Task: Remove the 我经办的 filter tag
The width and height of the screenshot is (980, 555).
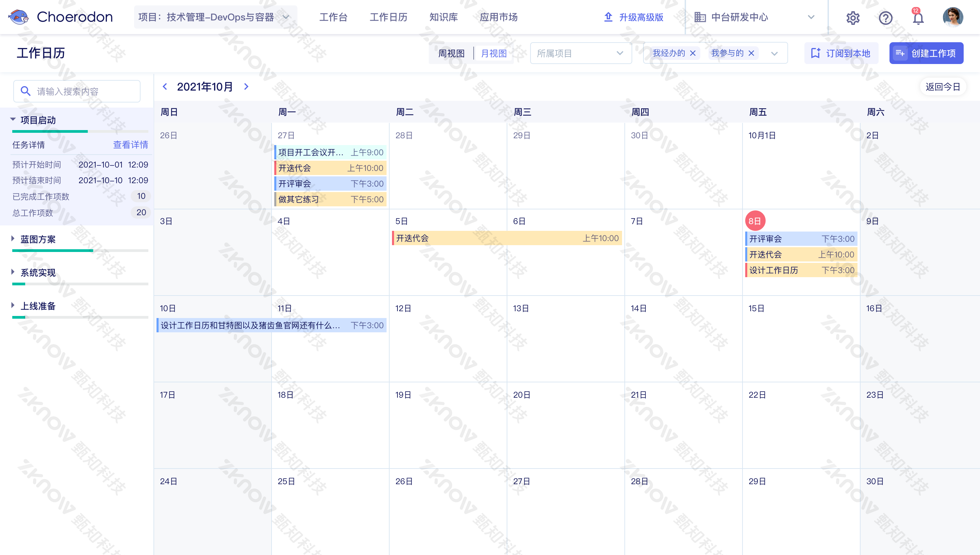Action: click(693, 53)
